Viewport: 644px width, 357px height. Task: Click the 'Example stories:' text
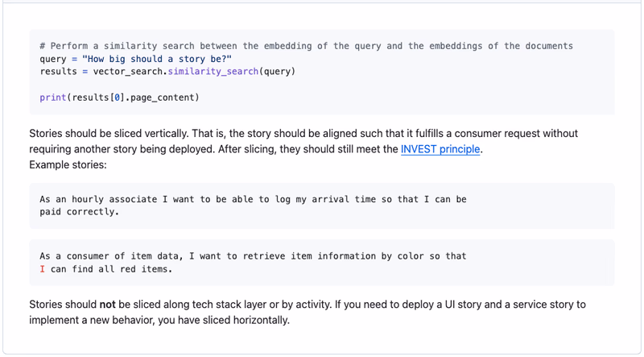point(68,164)
